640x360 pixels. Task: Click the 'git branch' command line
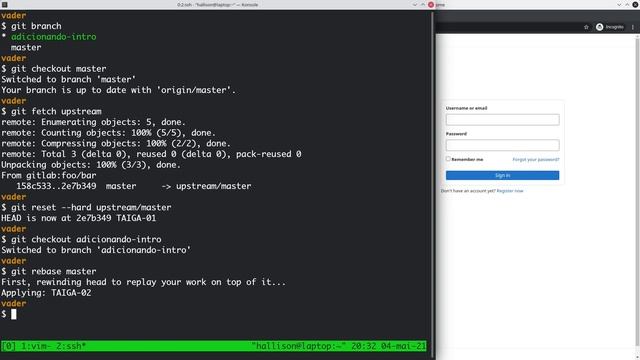click(x=31, y=26)
